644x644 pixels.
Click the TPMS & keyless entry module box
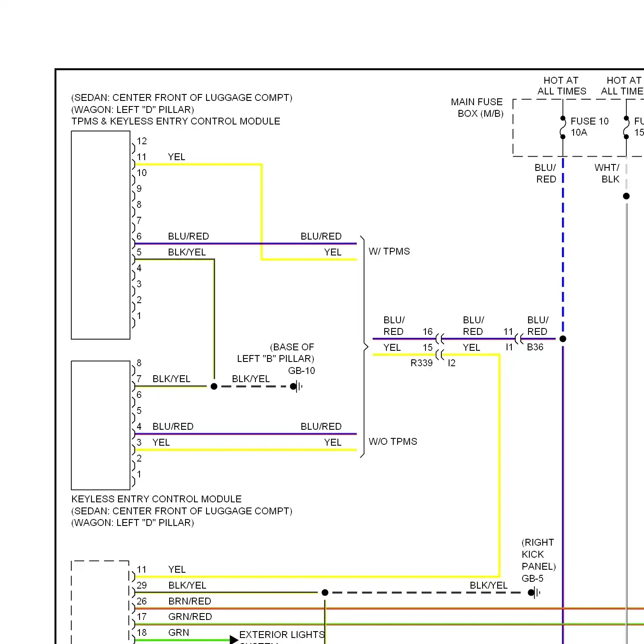(100, 235)
